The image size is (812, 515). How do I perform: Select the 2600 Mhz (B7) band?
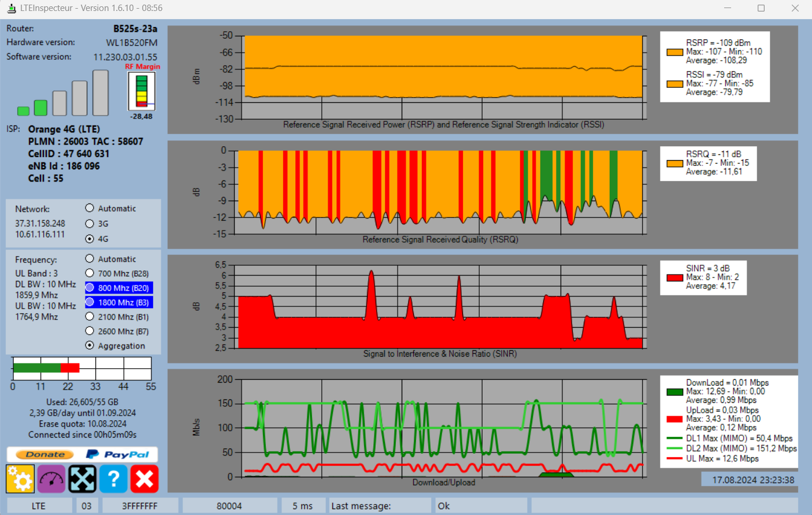(90, 331)
